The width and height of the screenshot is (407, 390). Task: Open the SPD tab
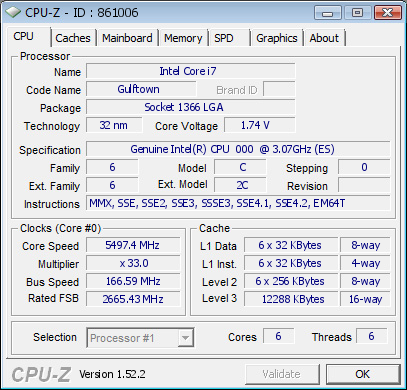click(229, 38)
